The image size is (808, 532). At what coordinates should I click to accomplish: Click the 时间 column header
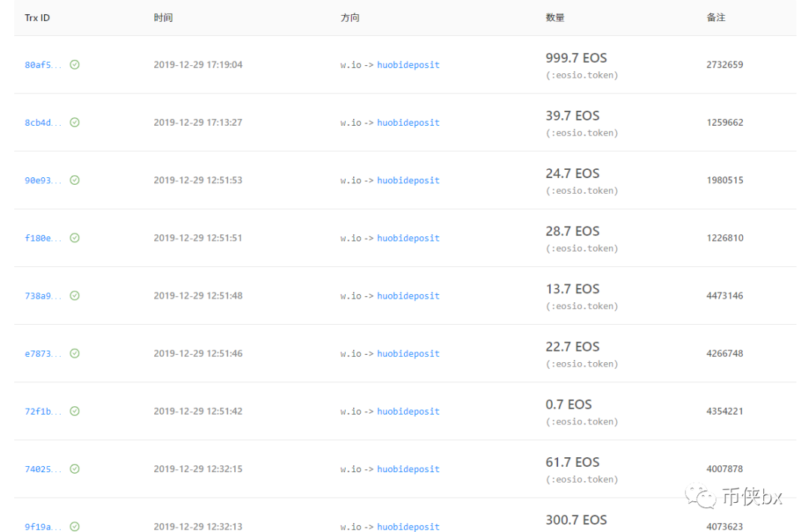[163, 17]
